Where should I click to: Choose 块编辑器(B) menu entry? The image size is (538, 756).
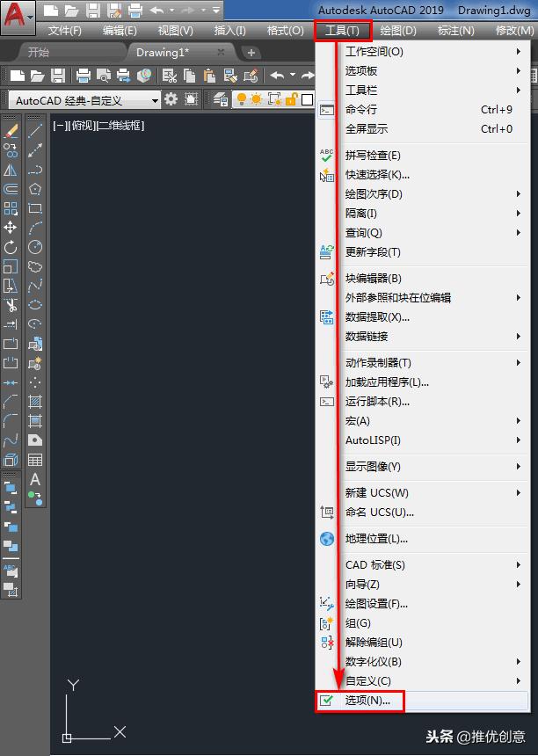click(422, 278)
